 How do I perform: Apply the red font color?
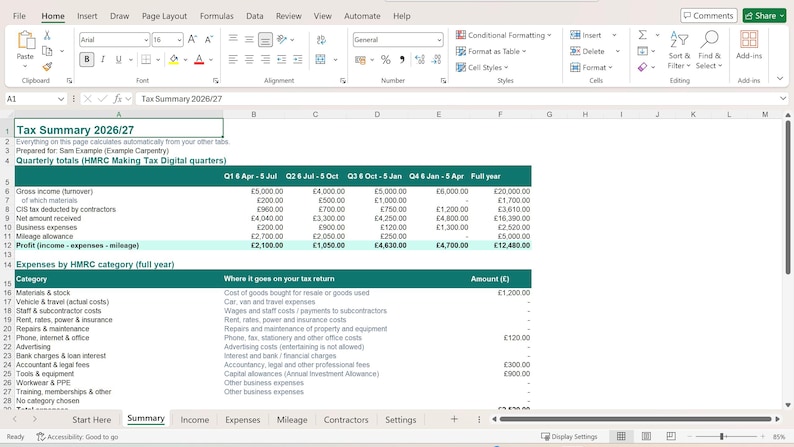coord(199,60)
